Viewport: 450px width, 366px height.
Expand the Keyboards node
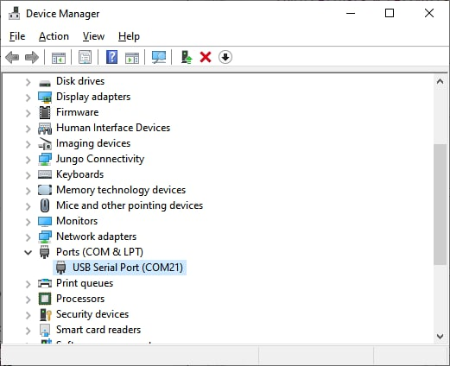pos(28,175)
